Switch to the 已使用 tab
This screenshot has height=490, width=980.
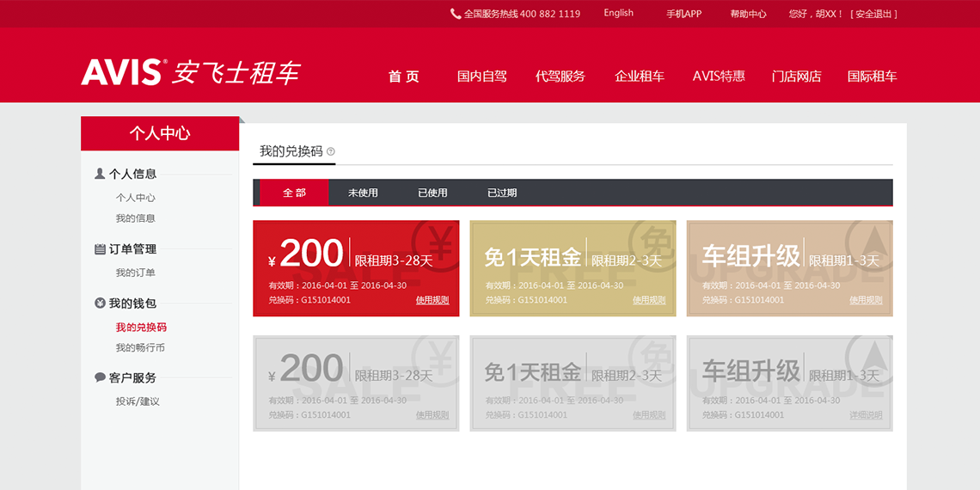(432, 193)
